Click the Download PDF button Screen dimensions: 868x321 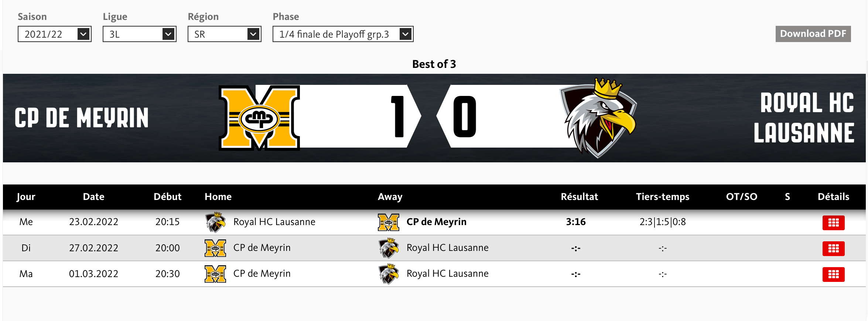pyautogui.click(x=813, y=34)
